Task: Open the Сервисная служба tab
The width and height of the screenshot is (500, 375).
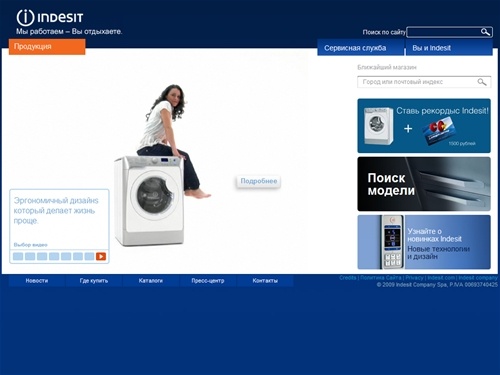Action: 360,48
